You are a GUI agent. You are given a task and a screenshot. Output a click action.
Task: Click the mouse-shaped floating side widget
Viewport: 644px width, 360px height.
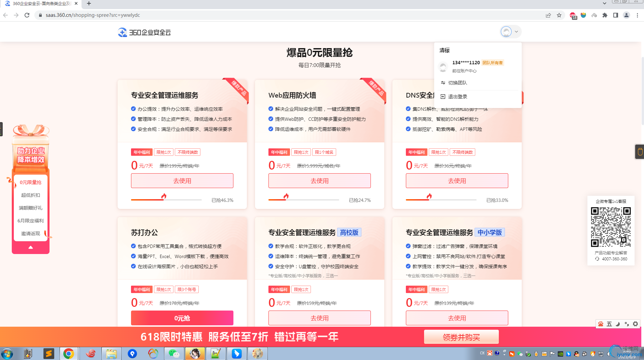click(640, 152)
